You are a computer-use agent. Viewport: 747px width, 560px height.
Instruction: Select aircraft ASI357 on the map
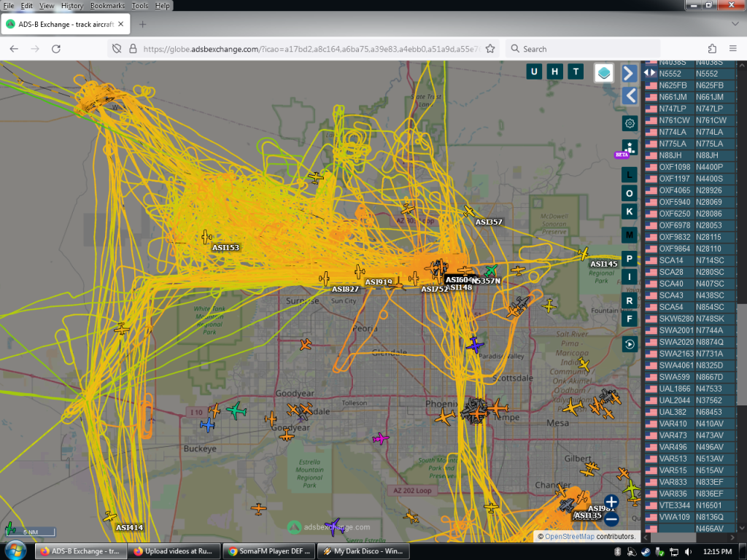(469, 211)
